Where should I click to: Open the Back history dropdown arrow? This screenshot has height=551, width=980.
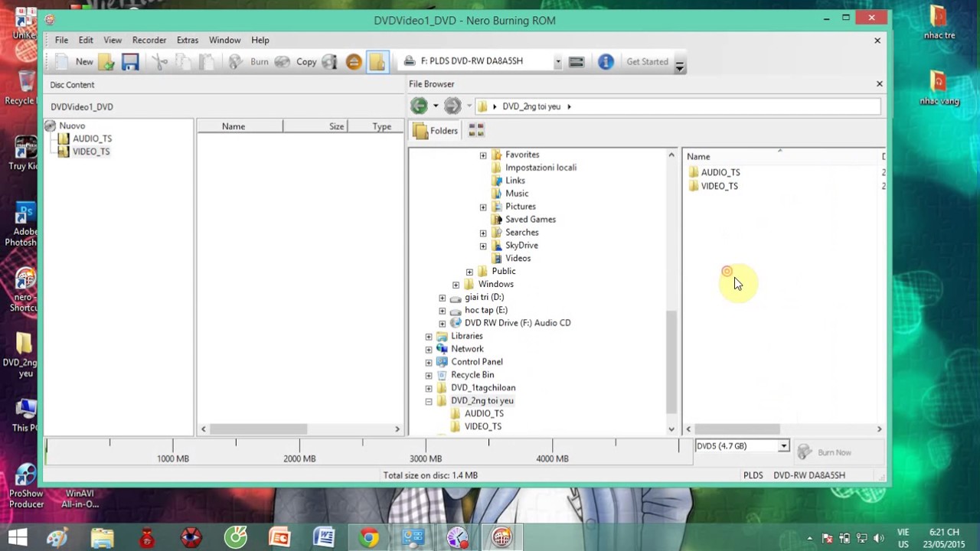(436, 106)
